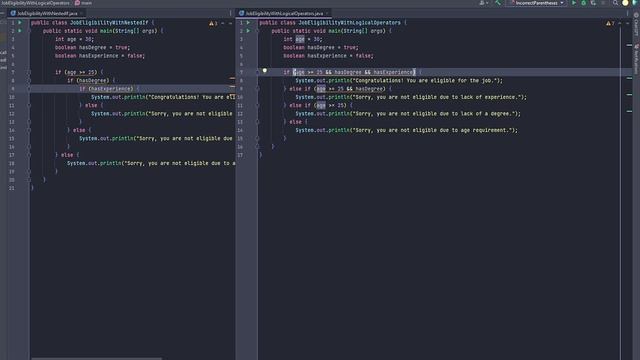Build the project with the hammer icon
640x360 pixels.
pyautogui.click(x=498, y=3)
